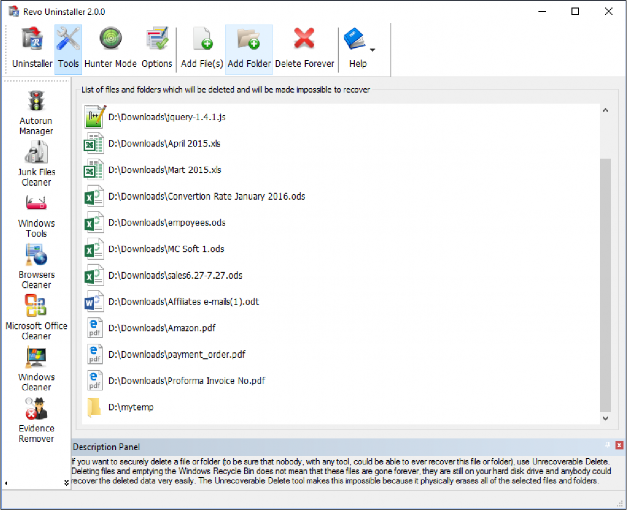Expand sidebar tools with bottom chevron
Image resolution: width=627 pixels, height=510 pixels.
point(66,483)
